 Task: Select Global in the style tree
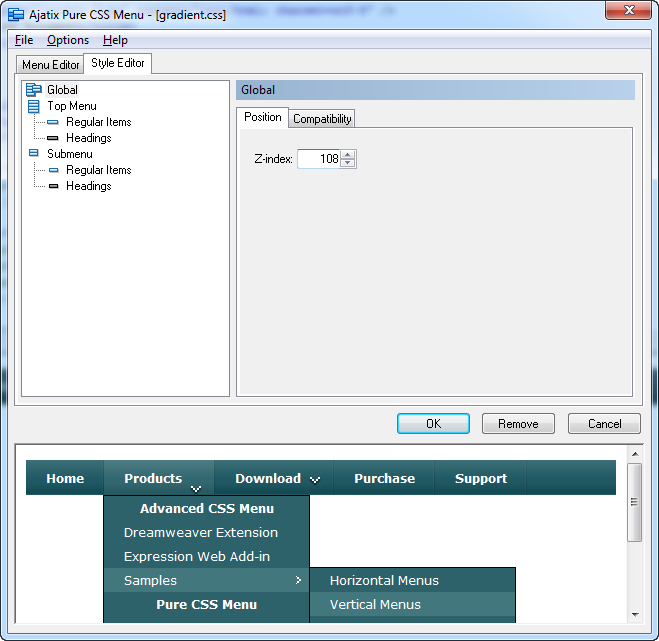tap(62, 90)
